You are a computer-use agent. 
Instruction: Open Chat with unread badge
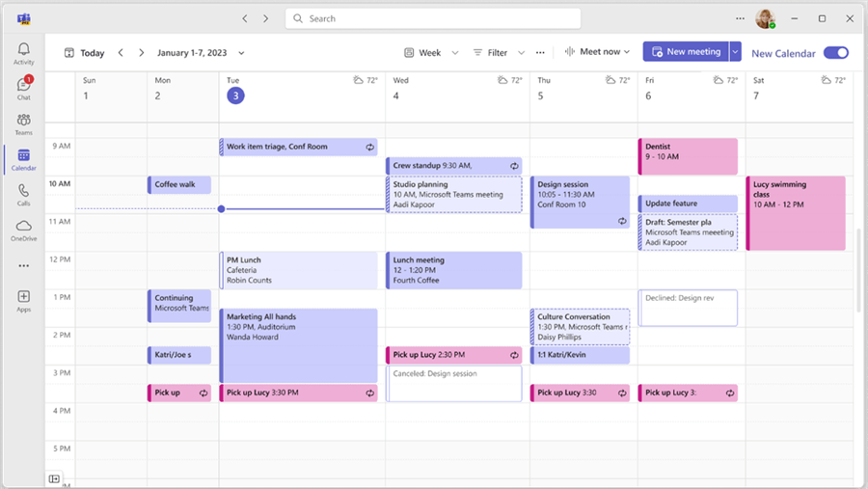tap(23, 89)
